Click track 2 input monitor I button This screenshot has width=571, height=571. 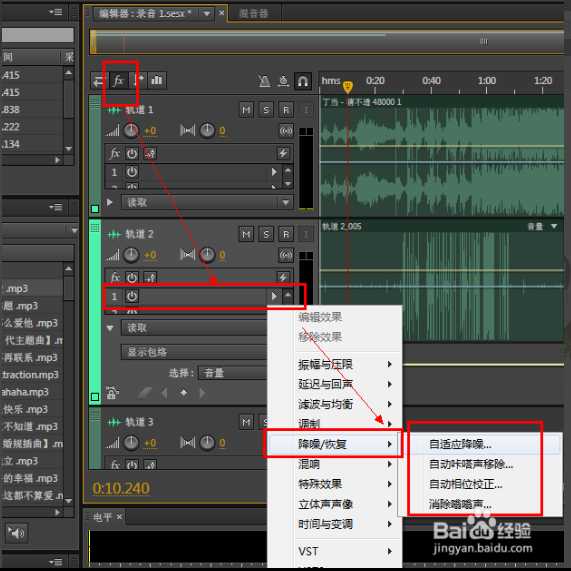point(306,234)
